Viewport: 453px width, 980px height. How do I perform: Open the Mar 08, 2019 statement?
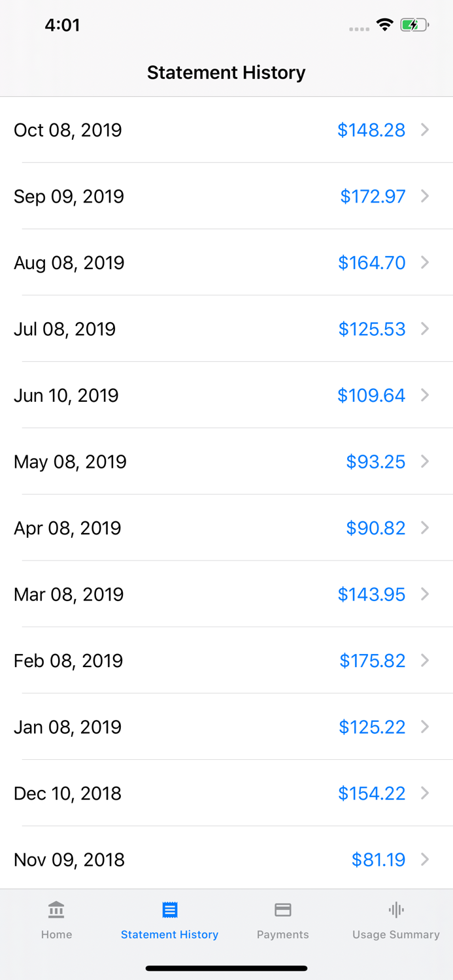pos(226,594)
